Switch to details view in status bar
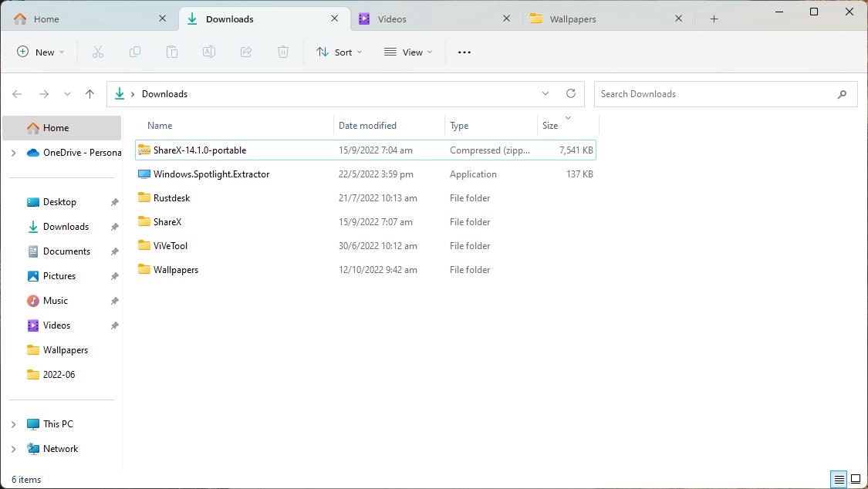The image size is (868, 489). pos(839,479)
